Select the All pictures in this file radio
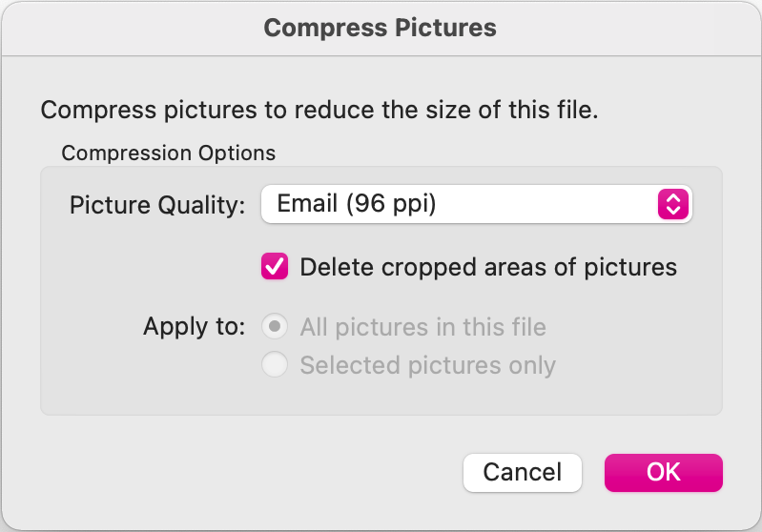Viewport: 762px width, 532px height. (275, 327)
